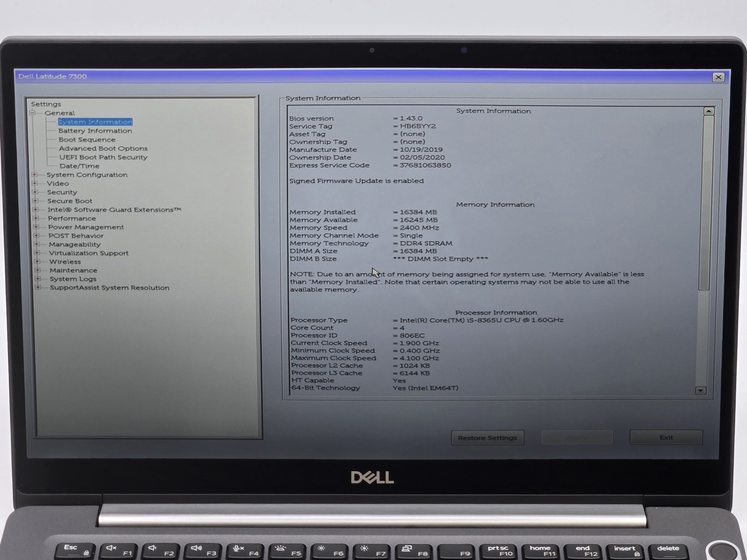This screenshot has width=747, height=560.
Task: Expand the Performance node
Action: tap(36, 218)
